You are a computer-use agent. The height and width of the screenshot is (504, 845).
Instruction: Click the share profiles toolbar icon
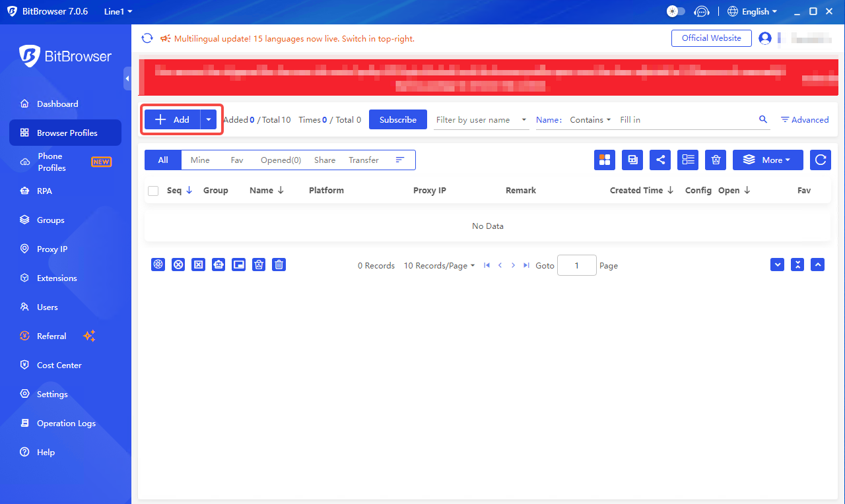660,160
